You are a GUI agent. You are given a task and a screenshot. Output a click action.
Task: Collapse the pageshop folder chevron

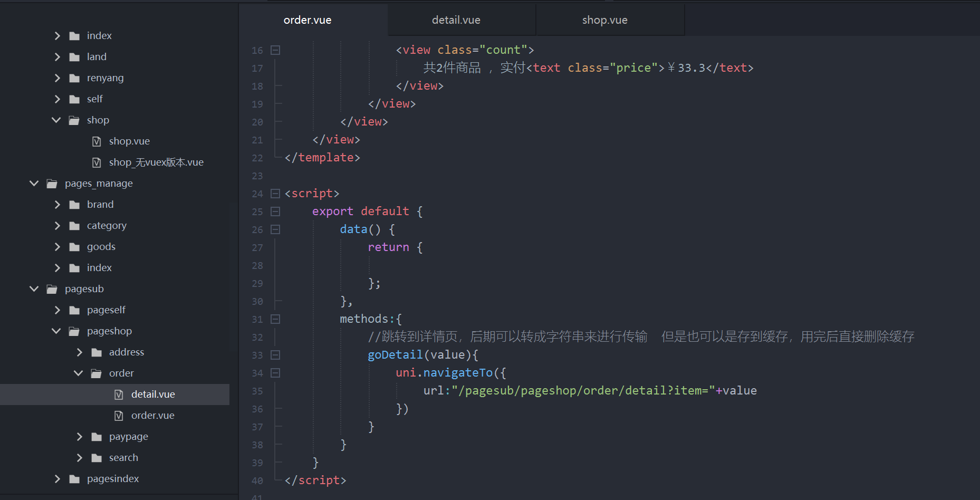(x=56, y=331)
